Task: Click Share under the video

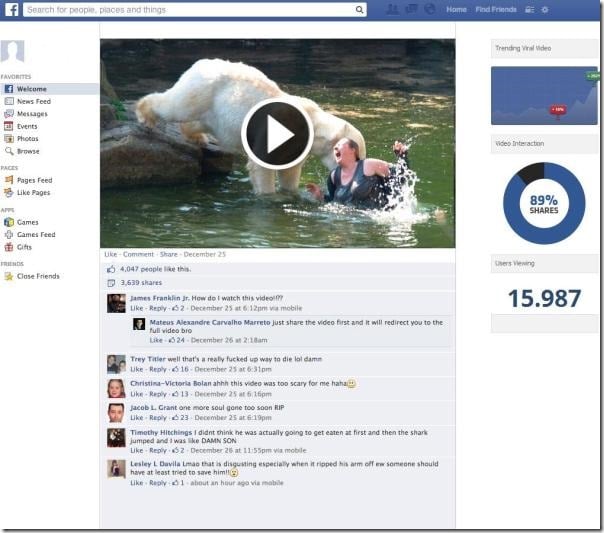Action: click(169, 254)
